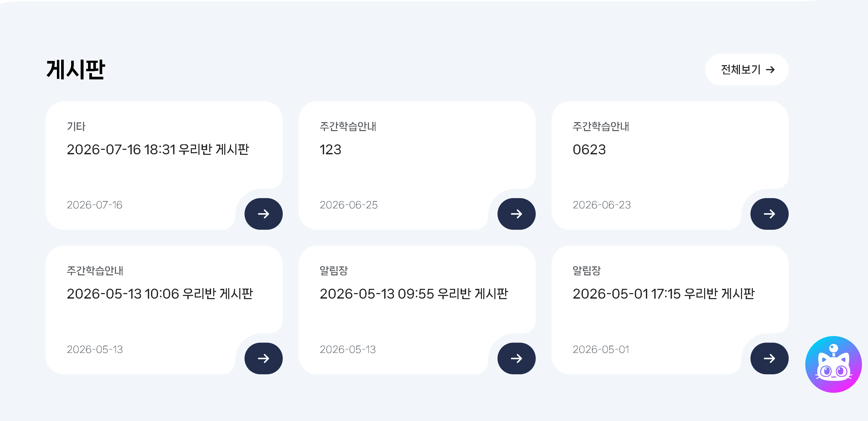
Task: Select the 기타 category label
Action: [76, 127]
